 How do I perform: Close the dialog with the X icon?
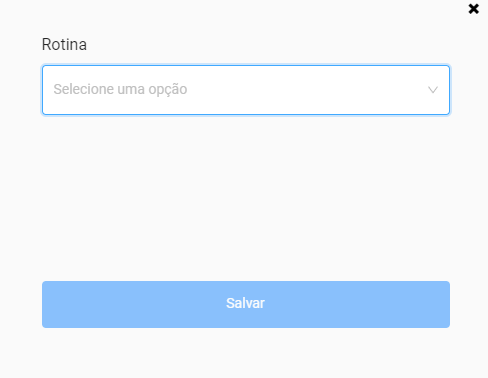click(473, 9)
